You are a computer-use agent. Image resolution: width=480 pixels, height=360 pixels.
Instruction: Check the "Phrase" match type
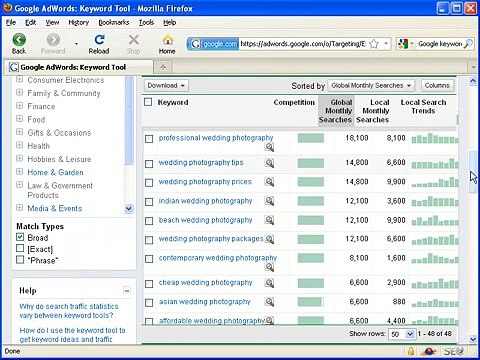(20, 259)
